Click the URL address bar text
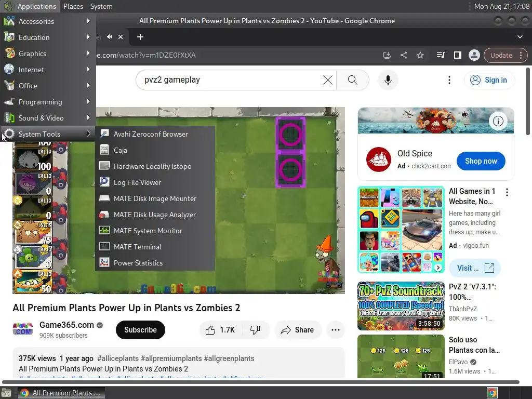 (x=146, y=55)
